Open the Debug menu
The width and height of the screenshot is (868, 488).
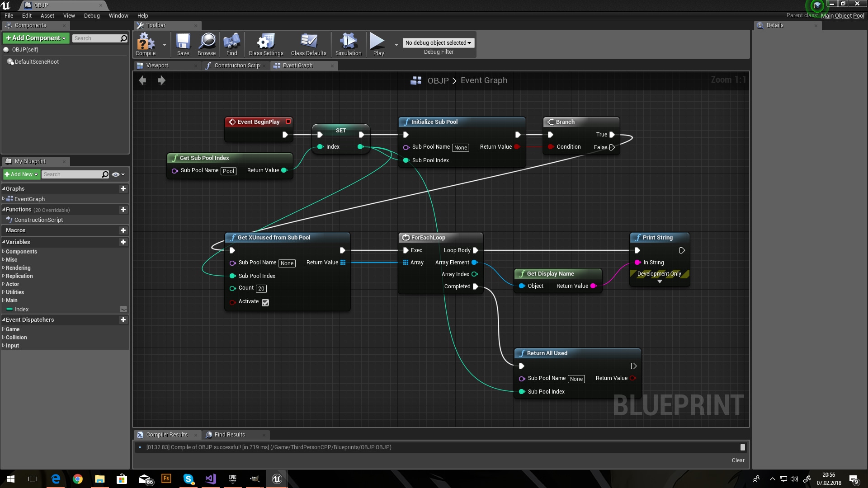92,15
